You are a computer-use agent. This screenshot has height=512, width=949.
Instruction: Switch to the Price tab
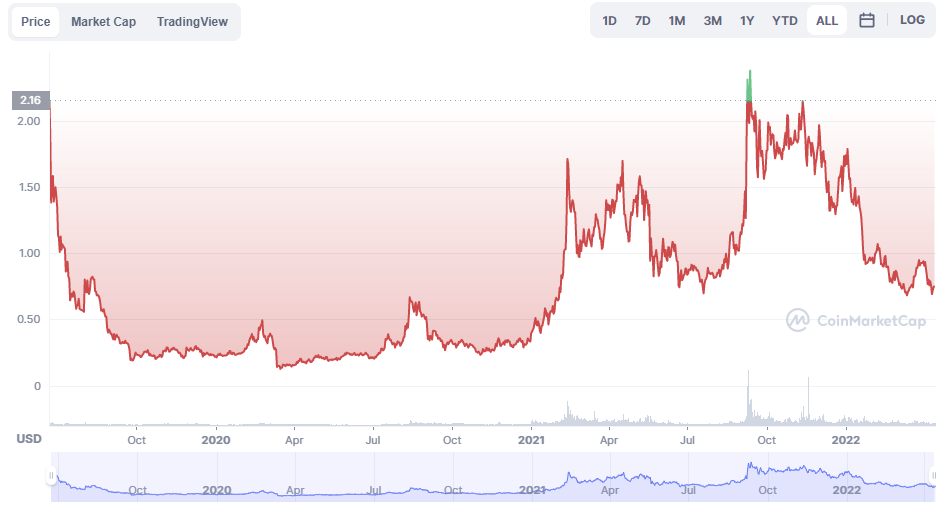pyautogui.click(x=36, y=22)
